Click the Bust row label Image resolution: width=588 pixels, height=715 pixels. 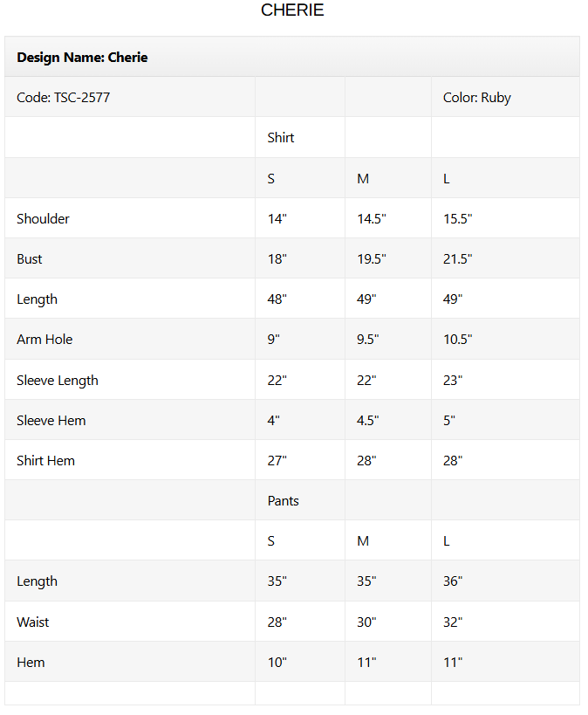point(30,259)
